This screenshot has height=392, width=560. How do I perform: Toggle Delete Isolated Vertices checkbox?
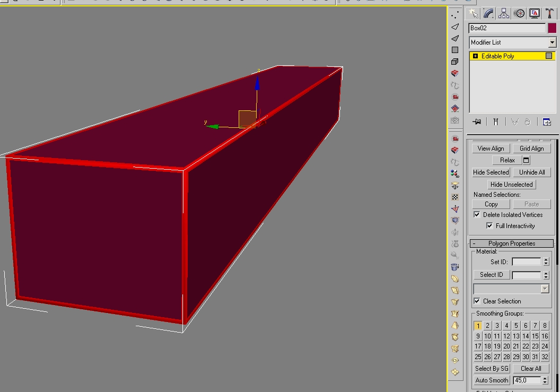(x=477, y=214)
